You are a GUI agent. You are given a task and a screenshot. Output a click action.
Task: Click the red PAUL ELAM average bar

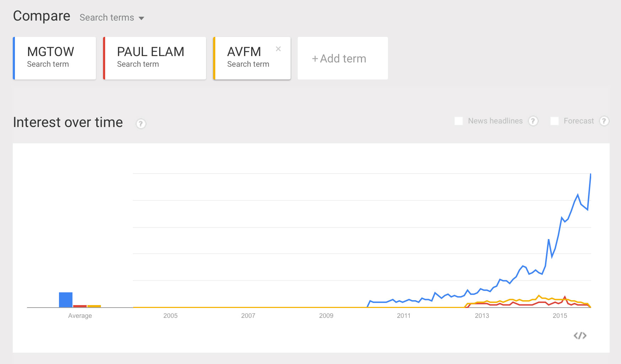[x=80, y=306]
